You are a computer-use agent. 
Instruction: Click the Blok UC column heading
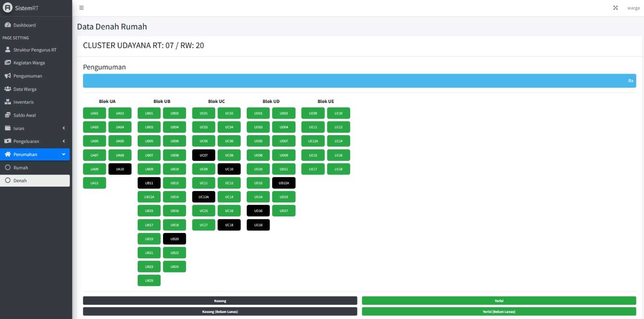coord(217,101)
